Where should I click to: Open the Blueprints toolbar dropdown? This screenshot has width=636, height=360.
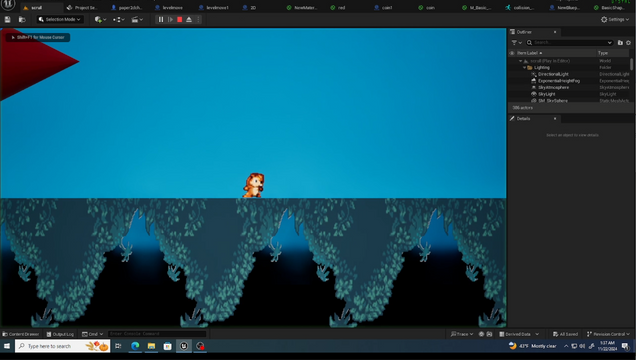pos(118,19)
